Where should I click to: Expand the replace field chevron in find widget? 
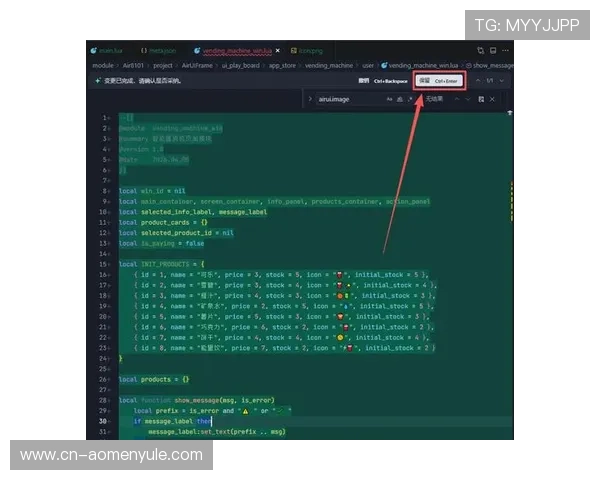tap(309, 100)
